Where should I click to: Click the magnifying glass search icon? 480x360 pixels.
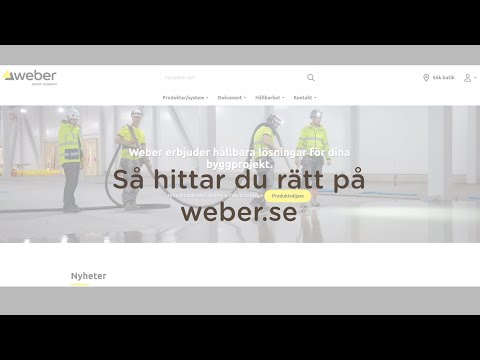click(311, 78)
